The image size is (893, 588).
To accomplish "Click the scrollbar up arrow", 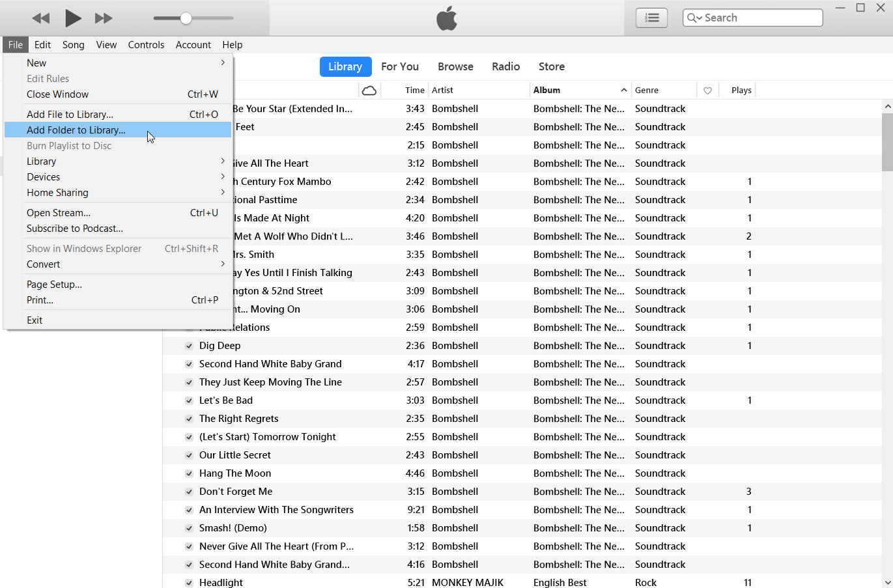I will 887,105.
